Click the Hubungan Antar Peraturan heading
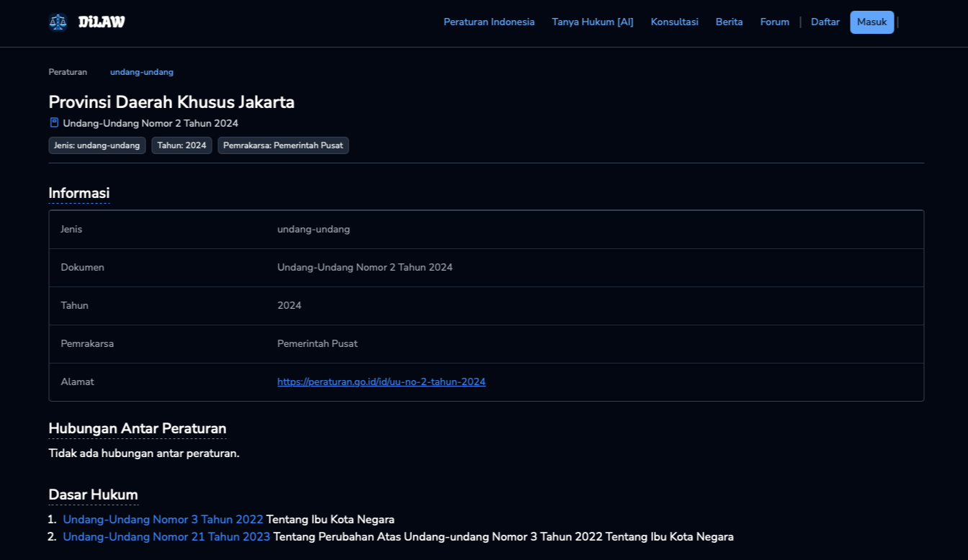This screenshot has width=968, height=560. (138, 428)
